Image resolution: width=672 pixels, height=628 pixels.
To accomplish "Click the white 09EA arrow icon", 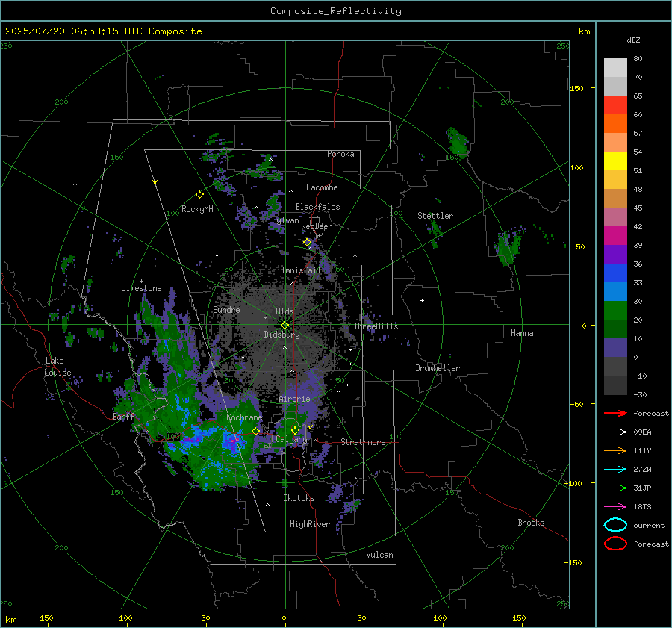I will (615, 432).
